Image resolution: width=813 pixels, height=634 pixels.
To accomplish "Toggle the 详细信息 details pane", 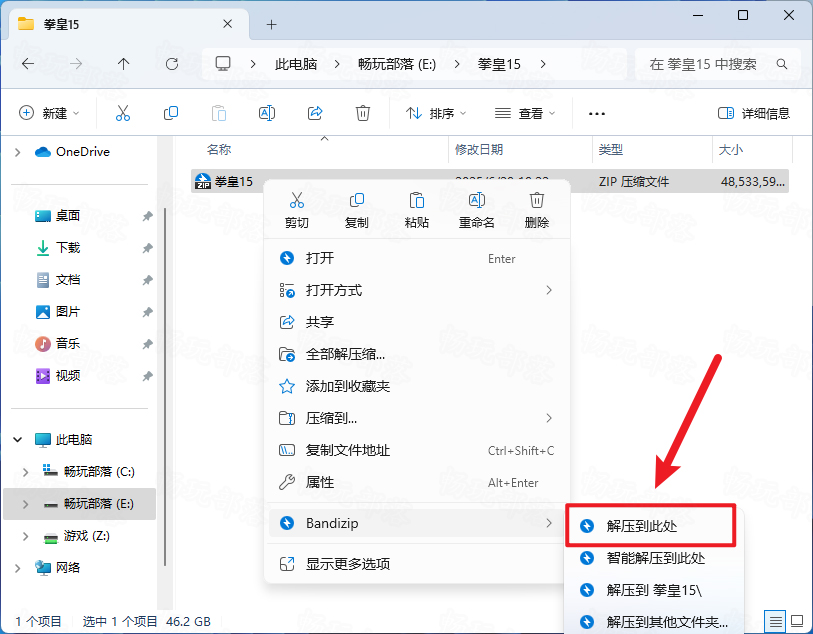I will pos(753,113).
